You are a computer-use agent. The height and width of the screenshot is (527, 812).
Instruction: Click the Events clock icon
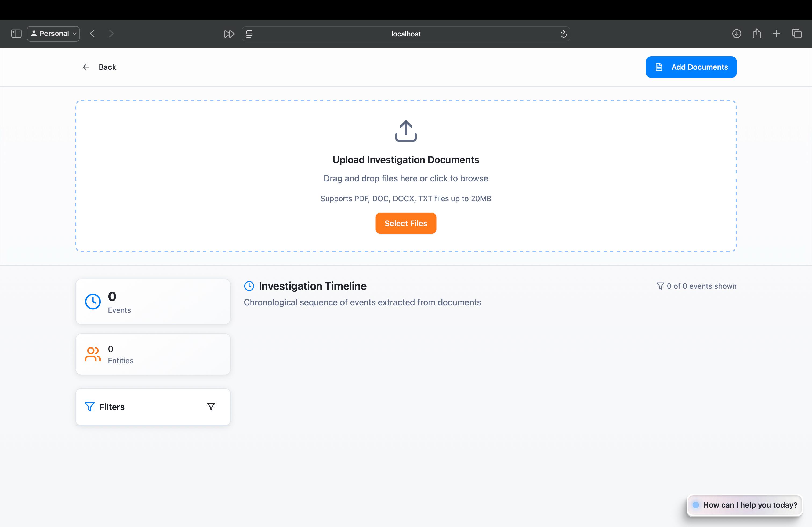[93, 302]
